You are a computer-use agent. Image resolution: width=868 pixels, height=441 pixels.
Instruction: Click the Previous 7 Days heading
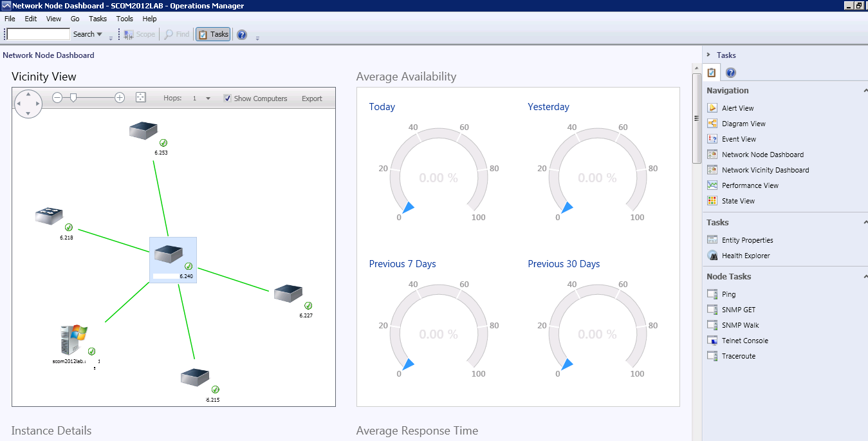(x=402, y=264)
